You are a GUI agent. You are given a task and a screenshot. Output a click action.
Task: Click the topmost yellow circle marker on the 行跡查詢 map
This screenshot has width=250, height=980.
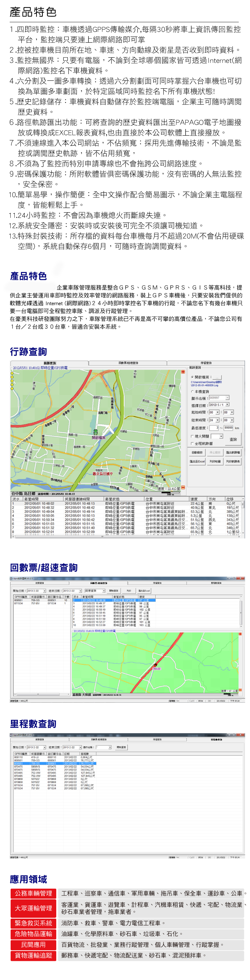coord(12,373)
